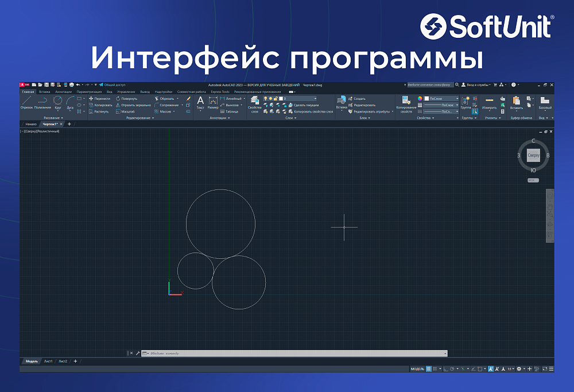Viewport: 574px width, 392px height.
Task: Click the Копировать copy tool
Action: (x=100, y=105)
